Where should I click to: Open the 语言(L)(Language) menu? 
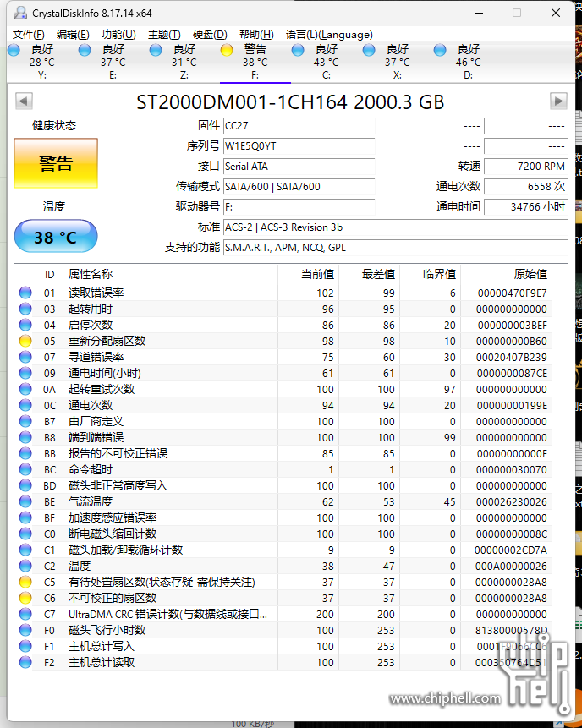[x=329, y=35]
